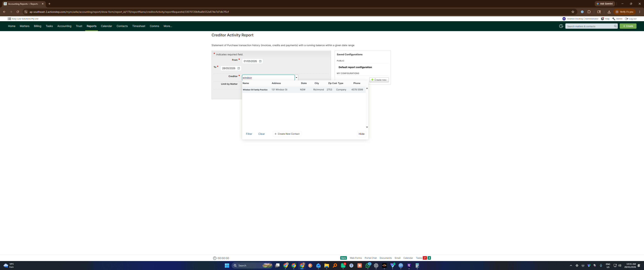Viewport: 644px width, 270px height.
Task: Click the Windows Start button
Action: (227, 265)
